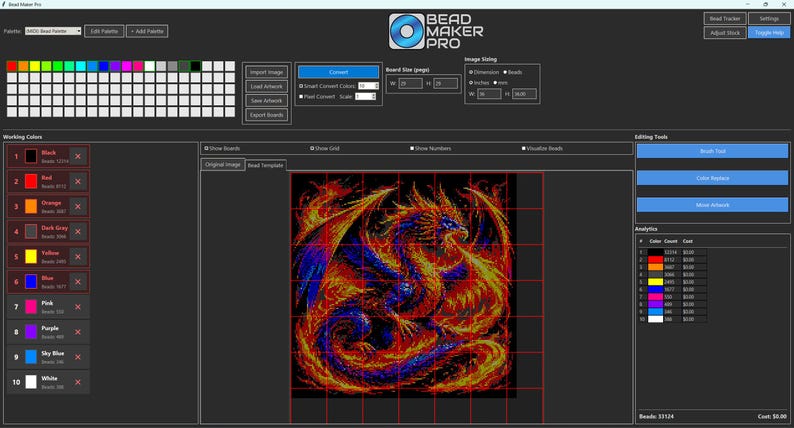Enable Show Numbers checkbox
Screen dimensions: 794x428
point(412,148)
